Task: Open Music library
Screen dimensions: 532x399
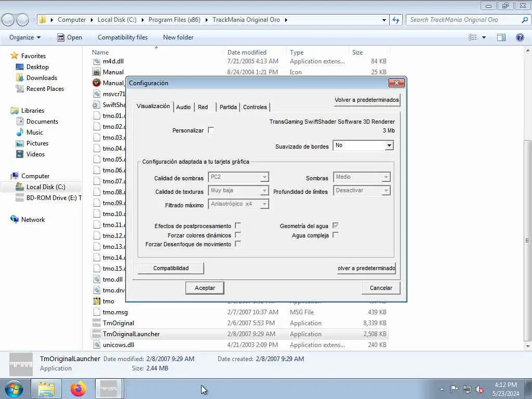Action: pyautogui.click(x=35, y=132)
